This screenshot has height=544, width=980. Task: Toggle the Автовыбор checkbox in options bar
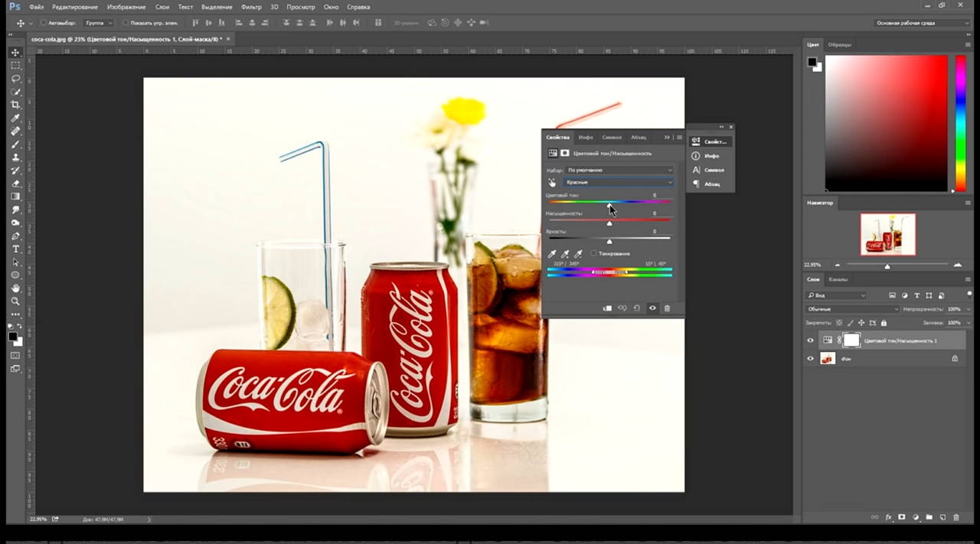(42, 23)
